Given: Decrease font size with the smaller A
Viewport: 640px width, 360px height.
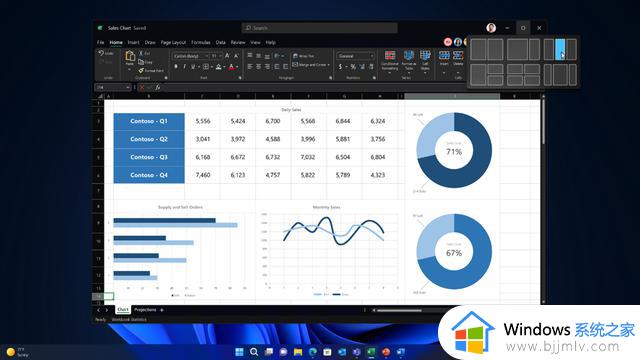Looking at the screenshot, I should (236, 56).
